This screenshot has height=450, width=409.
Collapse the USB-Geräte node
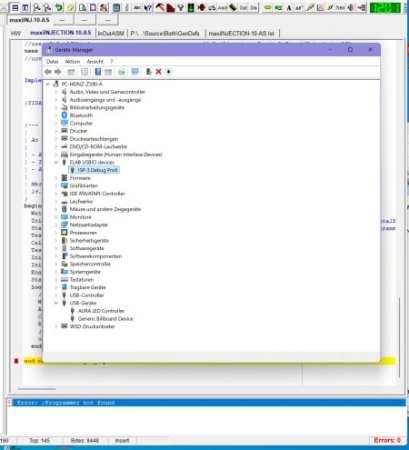[56, 303]
